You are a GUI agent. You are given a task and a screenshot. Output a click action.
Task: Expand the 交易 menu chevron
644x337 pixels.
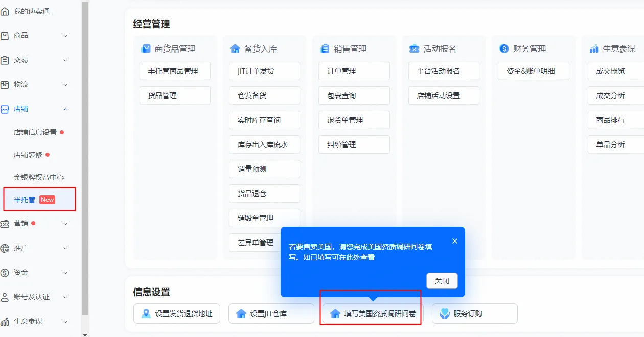coord(65,60)
